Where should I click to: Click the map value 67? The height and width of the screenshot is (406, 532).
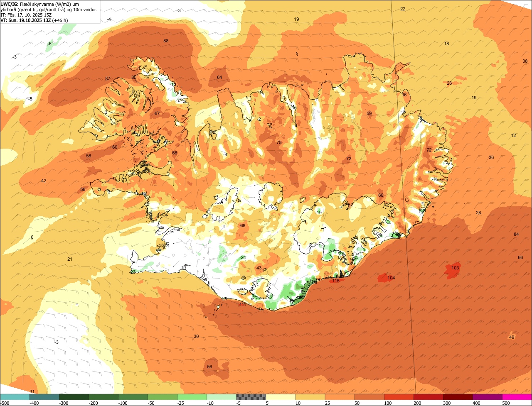(157, 113)
